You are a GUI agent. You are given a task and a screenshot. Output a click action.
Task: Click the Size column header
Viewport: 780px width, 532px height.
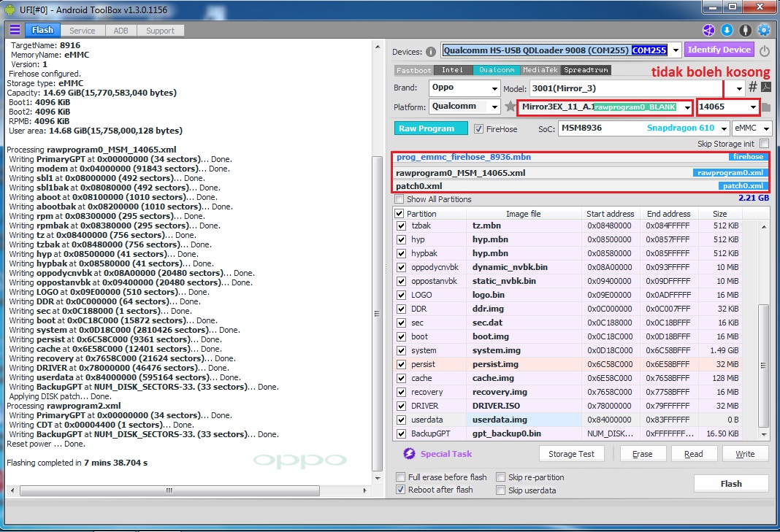click(719, 214)
